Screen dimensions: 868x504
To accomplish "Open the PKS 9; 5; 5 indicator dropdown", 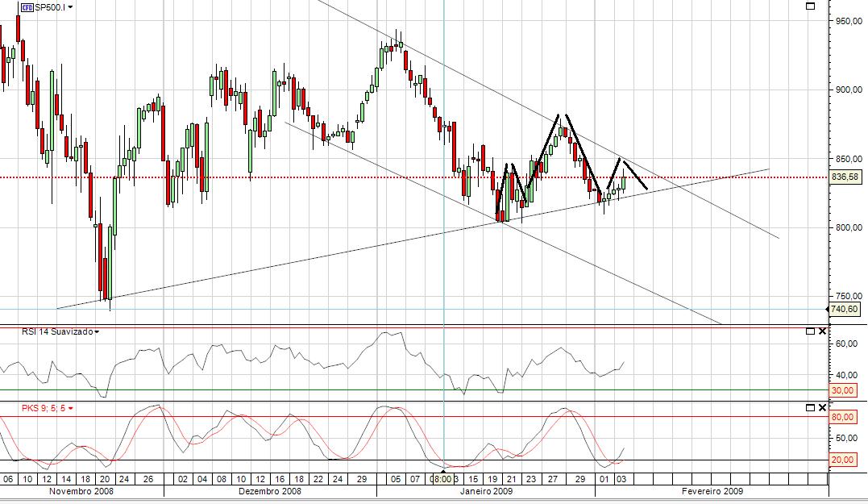I will pyautogui.click(x=71, y=409).
